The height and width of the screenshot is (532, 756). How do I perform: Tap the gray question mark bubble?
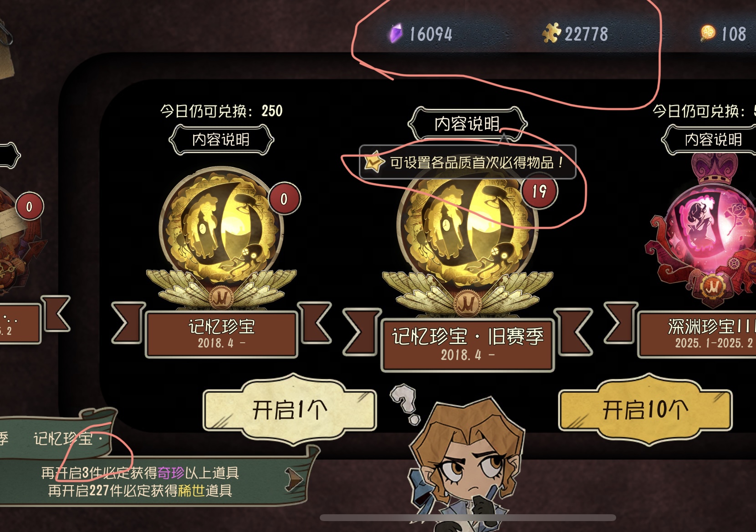(x=405, y=403)
